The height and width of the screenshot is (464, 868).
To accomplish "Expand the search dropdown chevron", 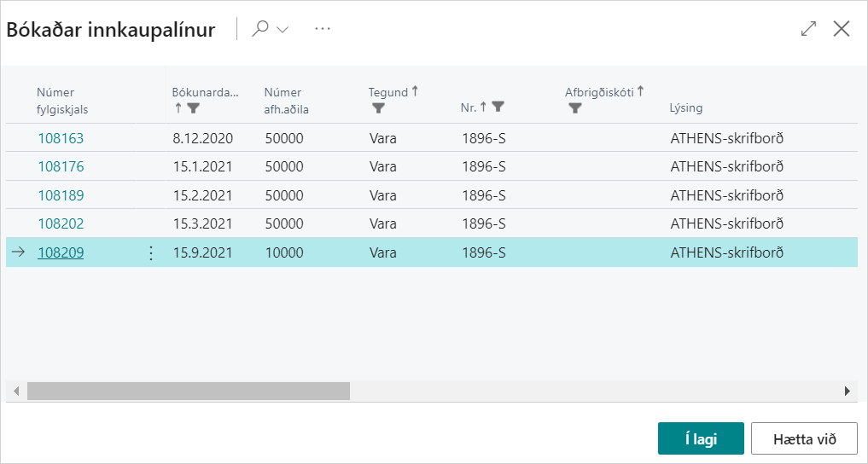I will [x=283, y=29].
